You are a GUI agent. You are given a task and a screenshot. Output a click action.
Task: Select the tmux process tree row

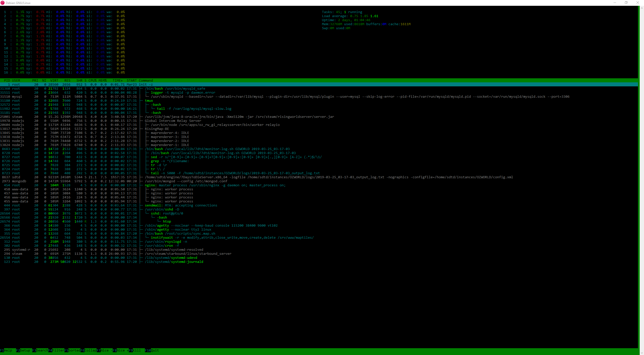(x=149, y=101)
